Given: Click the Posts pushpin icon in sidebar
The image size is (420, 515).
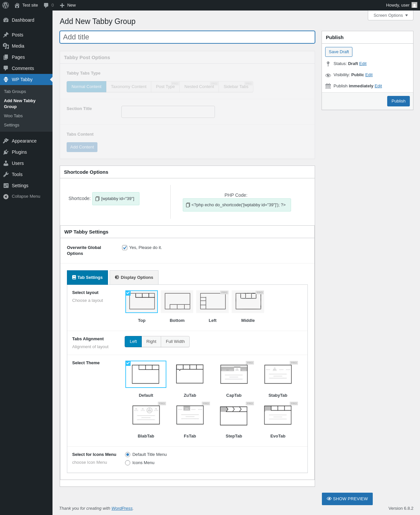Looking at the screenshot, I should (x=6, y=35).
